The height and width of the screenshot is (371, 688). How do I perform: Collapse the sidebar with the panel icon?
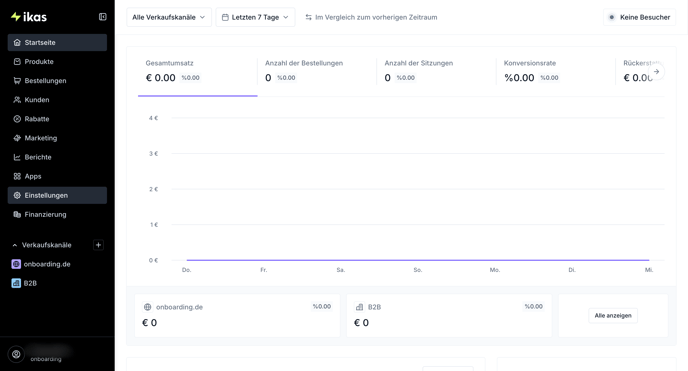(x=103, y=17)
